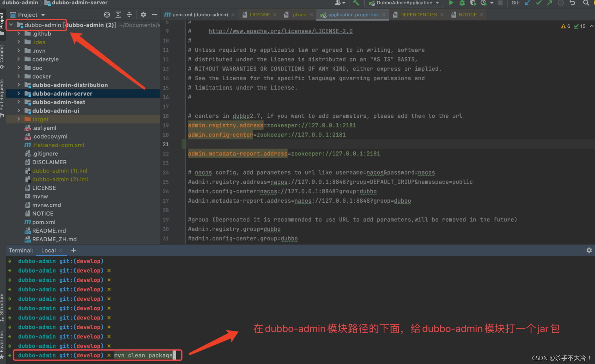Select the mvnw.cmd file
The image size is (595, 364).
[46, 205]
